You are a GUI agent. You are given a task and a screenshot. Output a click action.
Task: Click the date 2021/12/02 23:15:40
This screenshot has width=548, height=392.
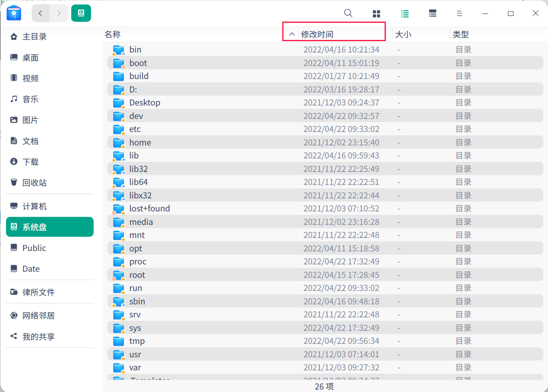(341, 143)
